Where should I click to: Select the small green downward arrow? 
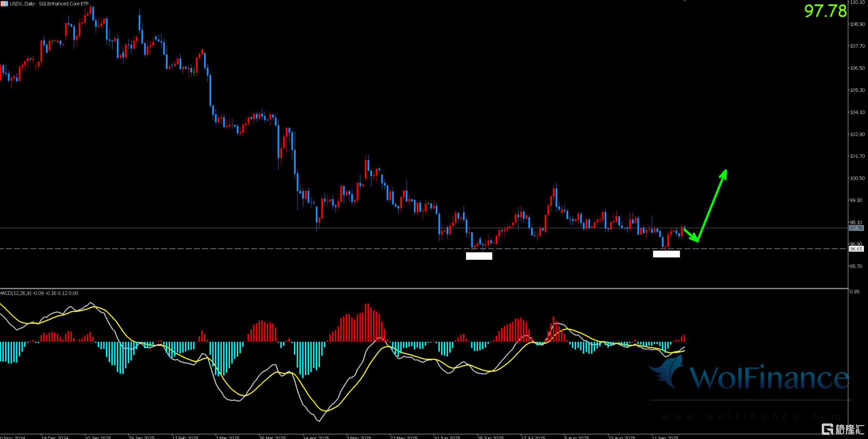click(691, 235)
